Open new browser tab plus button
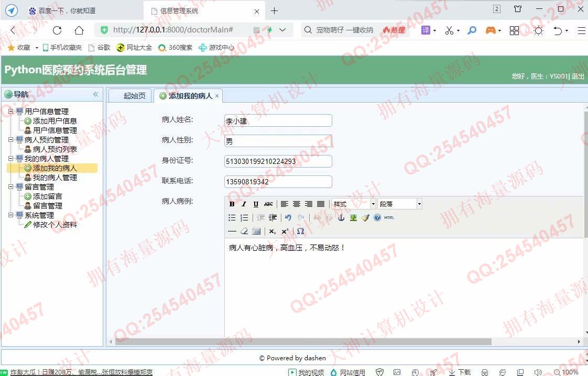The image size is (588, 376). (275, 11)
